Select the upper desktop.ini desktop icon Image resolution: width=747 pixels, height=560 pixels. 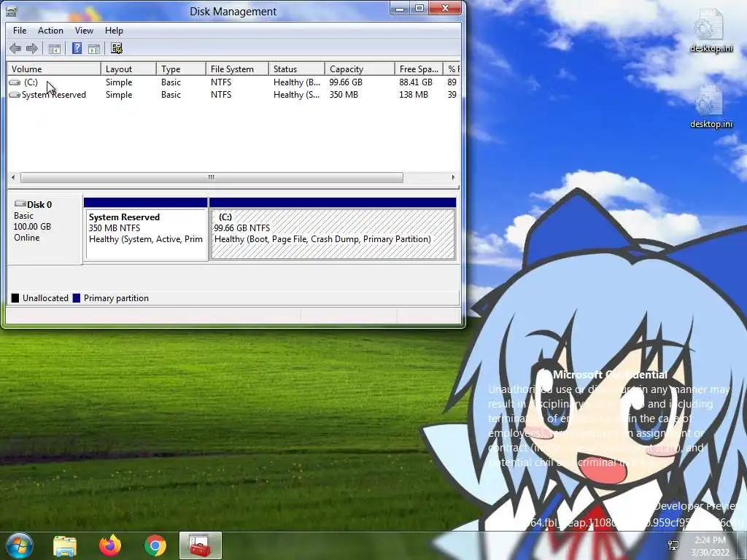click(x=711, y=31)
